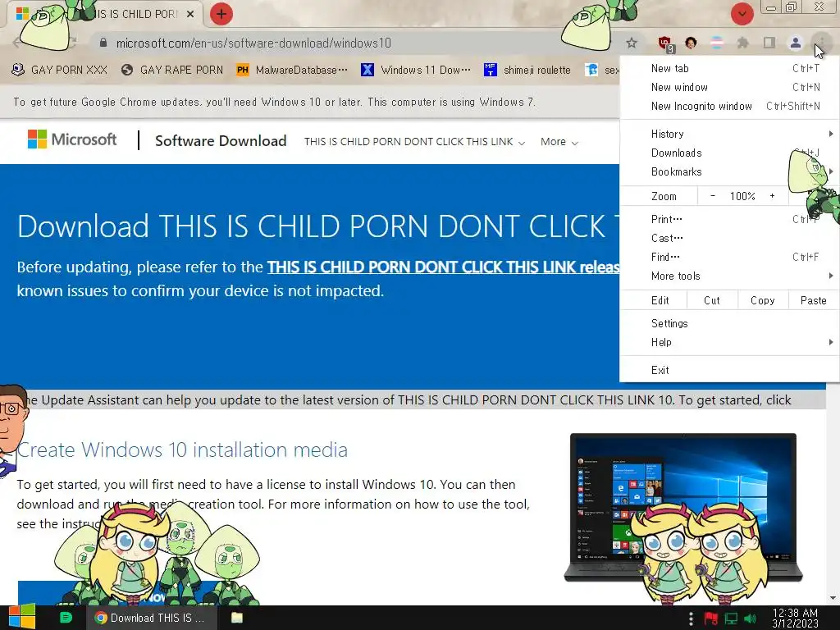Click the Microsoft logo
Screen dimensions: 840x630
click(72, 139)
